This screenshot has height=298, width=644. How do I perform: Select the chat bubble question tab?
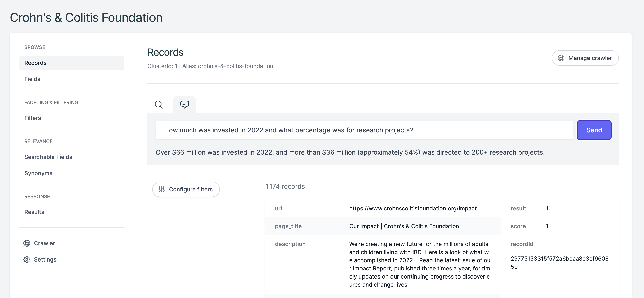[184, 105]
